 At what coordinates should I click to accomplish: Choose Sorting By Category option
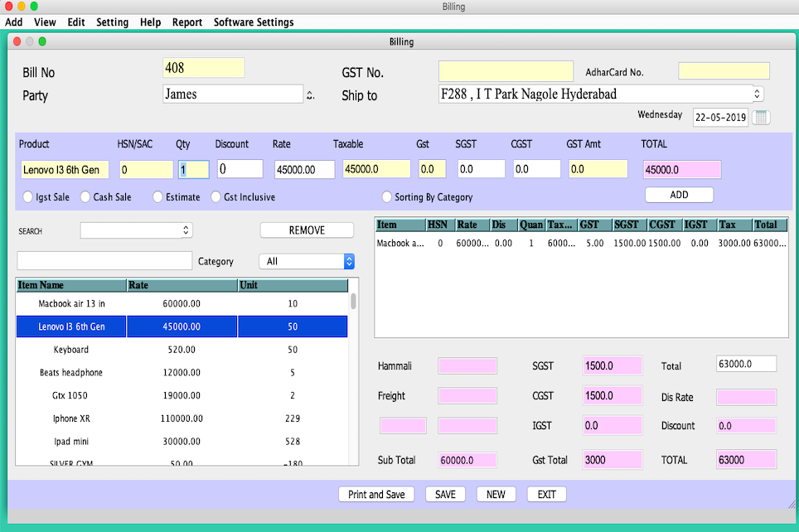[387, 197]
